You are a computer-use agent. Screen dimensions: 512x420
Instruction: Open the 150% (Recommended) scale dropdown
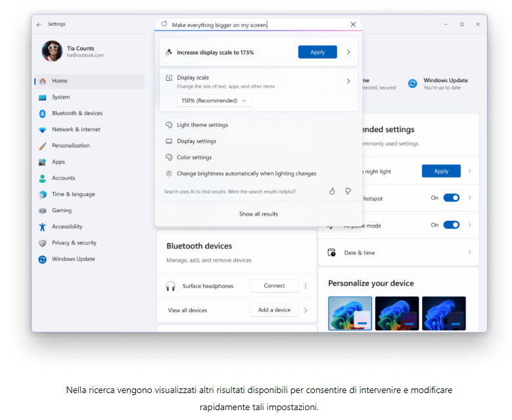[214, 101]
